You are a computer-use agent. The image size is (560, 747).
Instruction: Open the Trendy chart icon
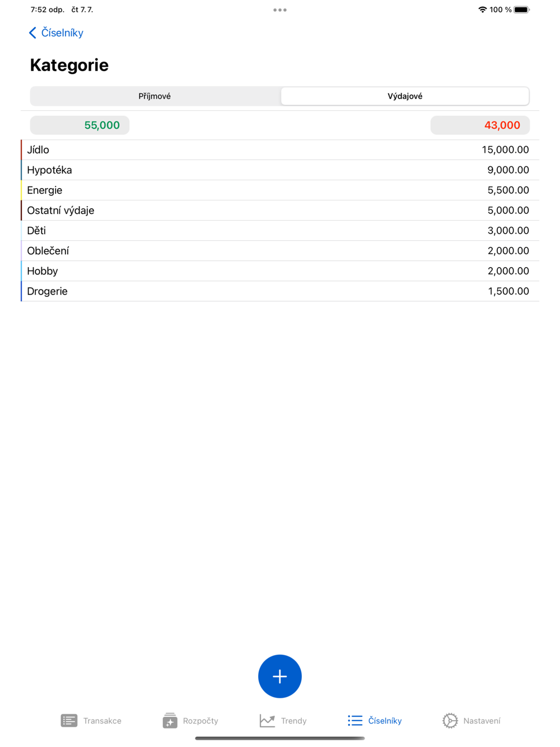click(x=267, y=720)
